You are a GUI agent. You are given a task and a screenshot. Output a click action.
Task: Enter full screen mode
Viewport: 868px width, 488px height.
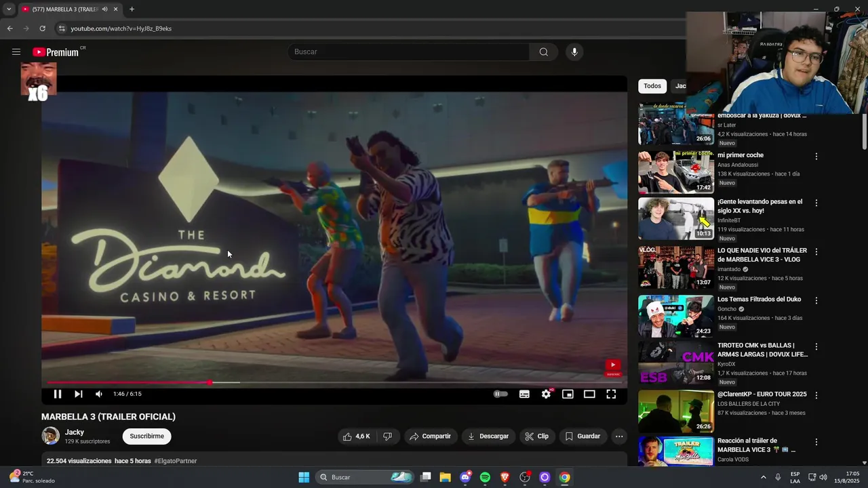coord(611,394)
